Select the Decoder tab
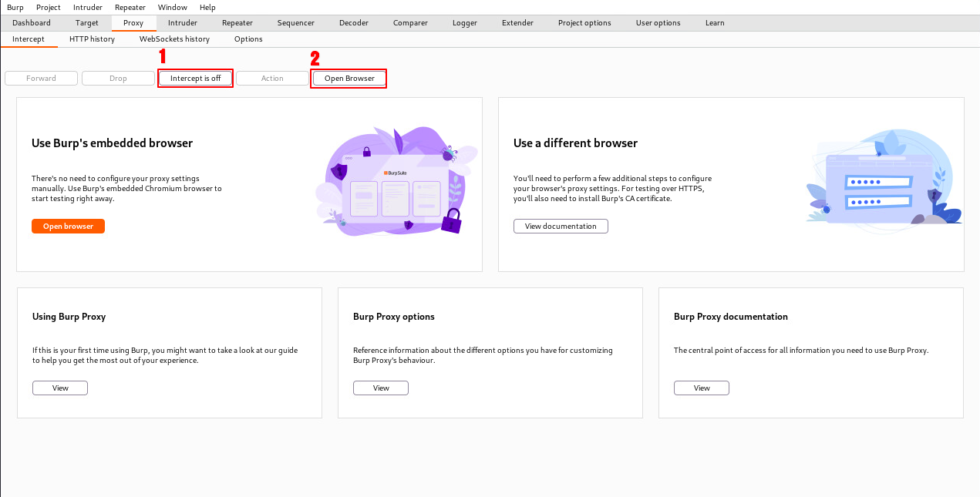Image resolution: width=980 pixels, height=497 pixels. point(354,23)
